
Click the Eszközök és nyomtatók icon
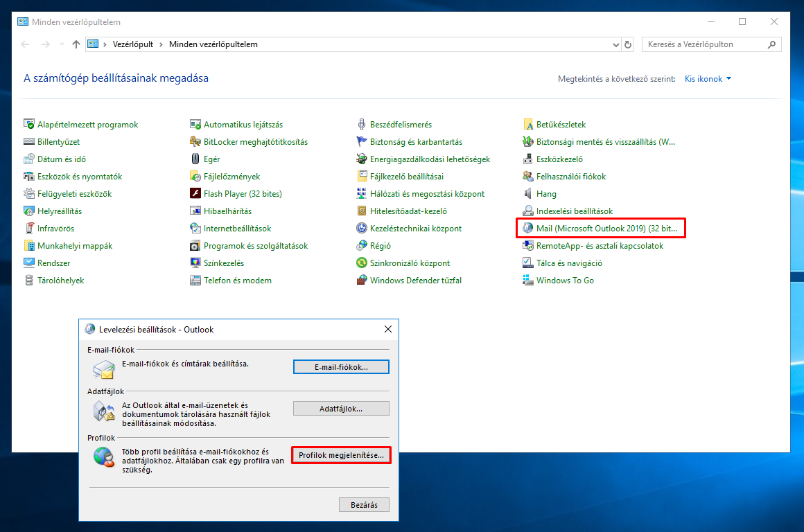28,177
